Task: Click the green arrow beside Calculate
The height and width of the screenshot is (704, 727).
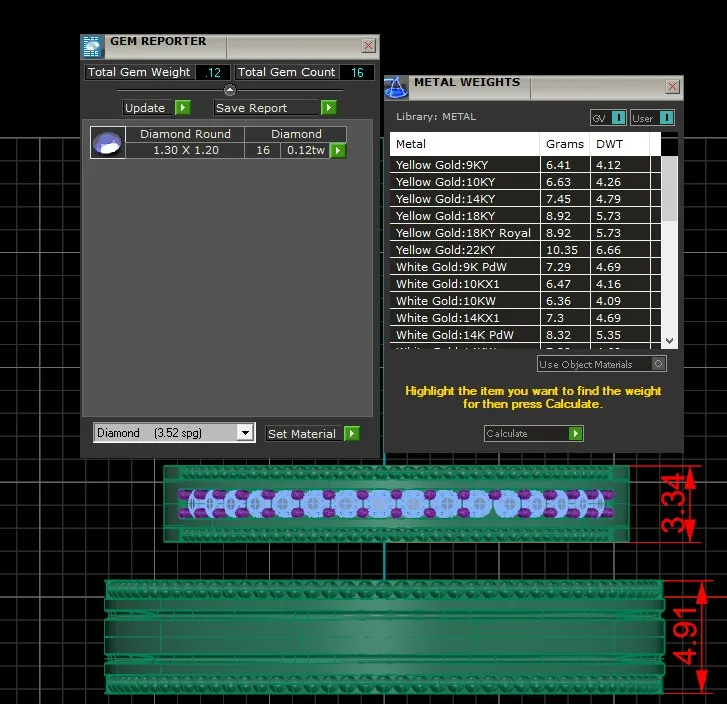Action: (x=575, y=434)
